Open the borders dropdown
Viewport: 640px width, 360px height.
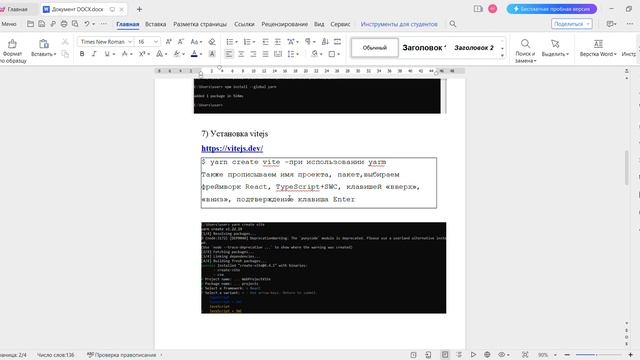[338, 54]
